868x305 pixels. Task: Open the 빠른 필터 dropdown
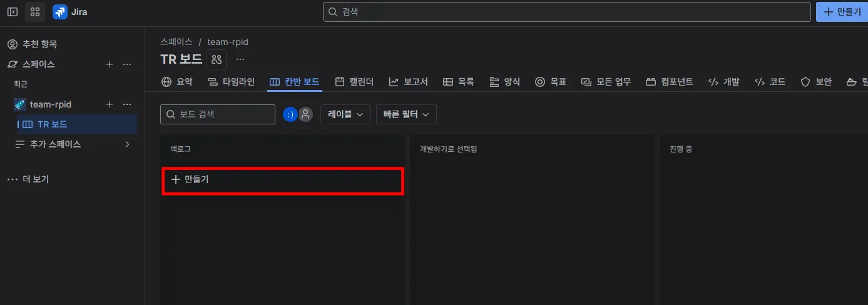click(x=406, y=114)
